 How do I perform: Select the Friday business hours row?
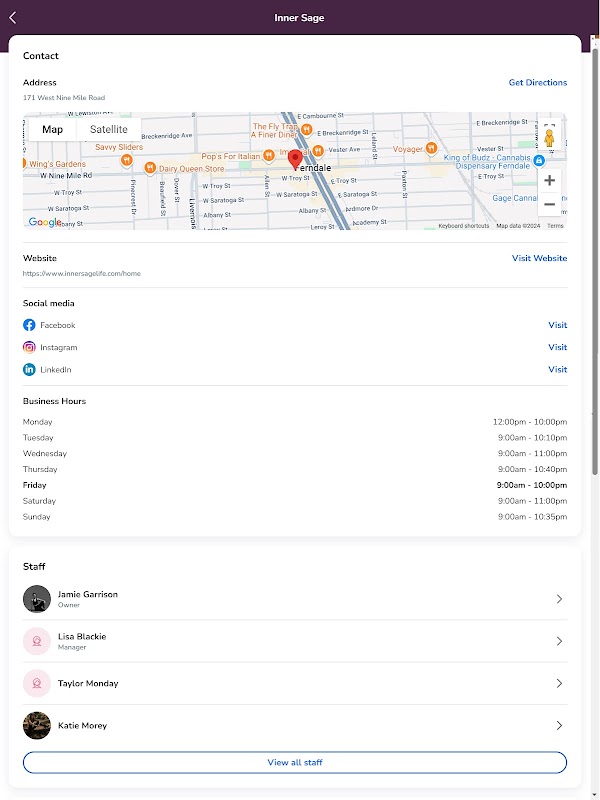pyautogui.click(x=295, y=485)
